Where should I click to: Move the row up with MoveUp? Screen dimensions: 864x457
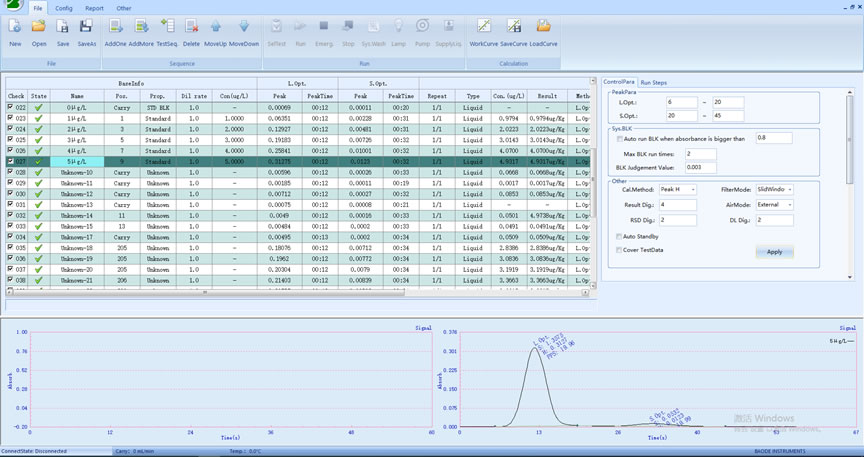pos(215,26)
